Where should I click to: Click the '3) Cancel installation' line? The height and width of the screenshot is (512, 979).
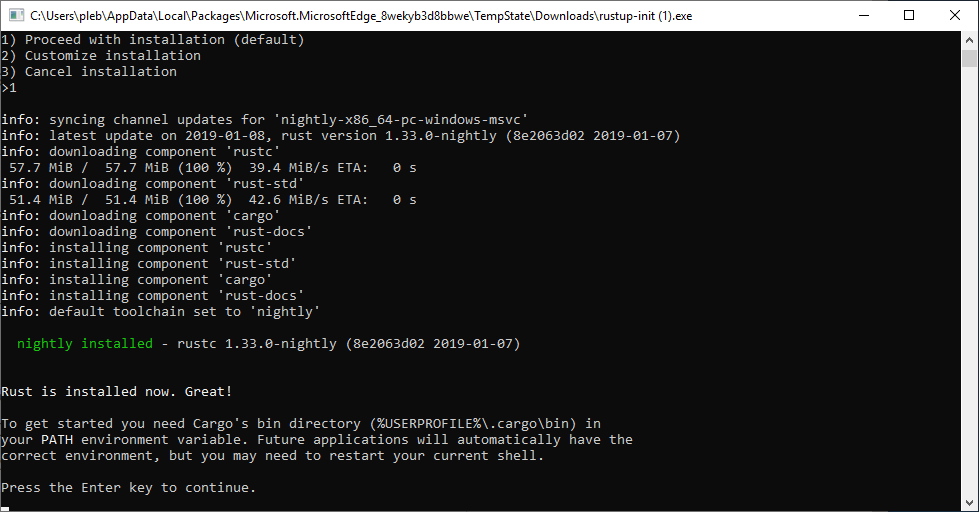pos(89,72)
